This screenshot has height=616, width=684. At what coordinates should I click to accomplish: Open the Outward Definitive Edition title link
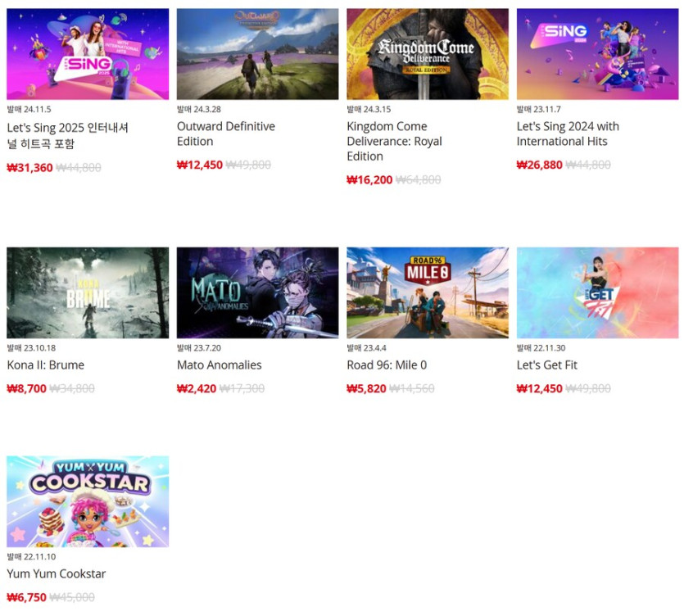point(226,134)
